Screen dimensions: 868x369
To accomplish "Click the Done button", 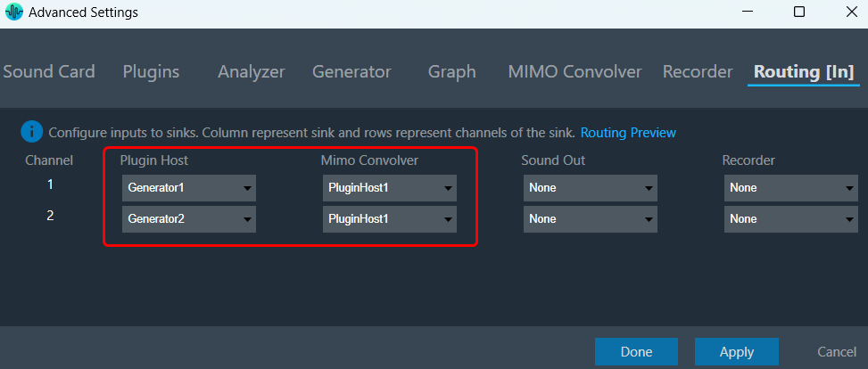I will [x=637, y=352].
